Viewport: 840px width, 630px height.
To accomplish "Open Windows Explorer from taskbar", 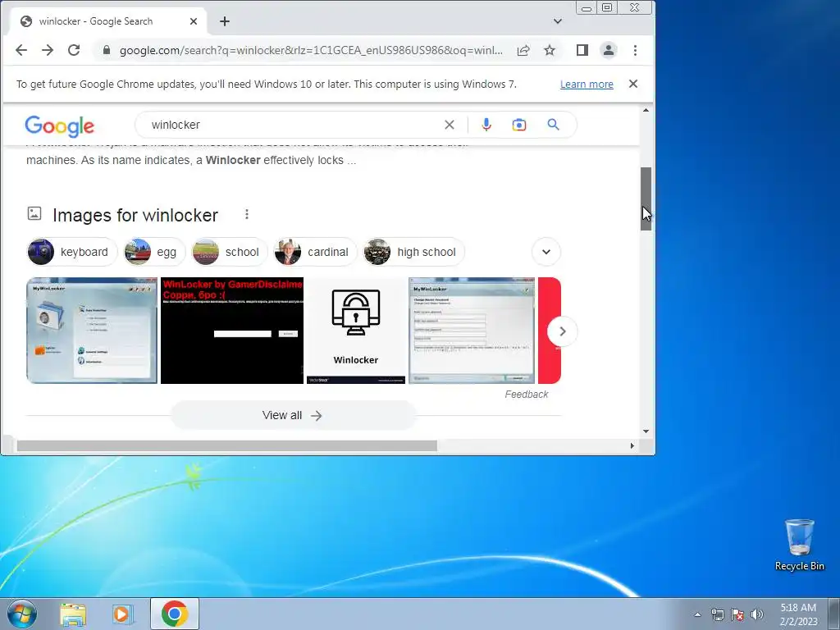I will [x=73, y=614].
